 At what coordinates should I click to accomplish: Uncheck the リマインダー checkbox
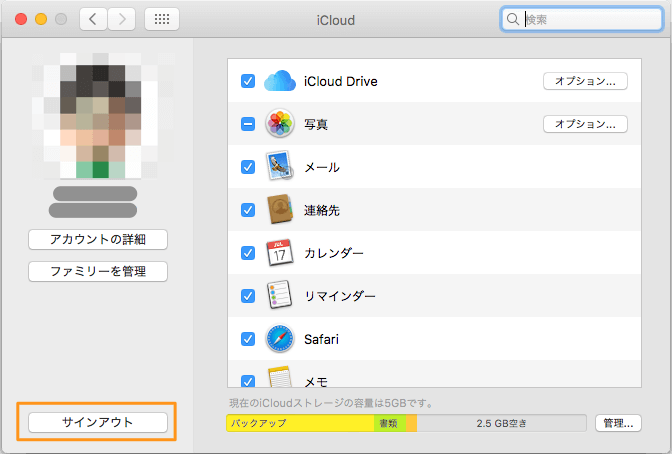pyautogui.click(x=248, y=296)
